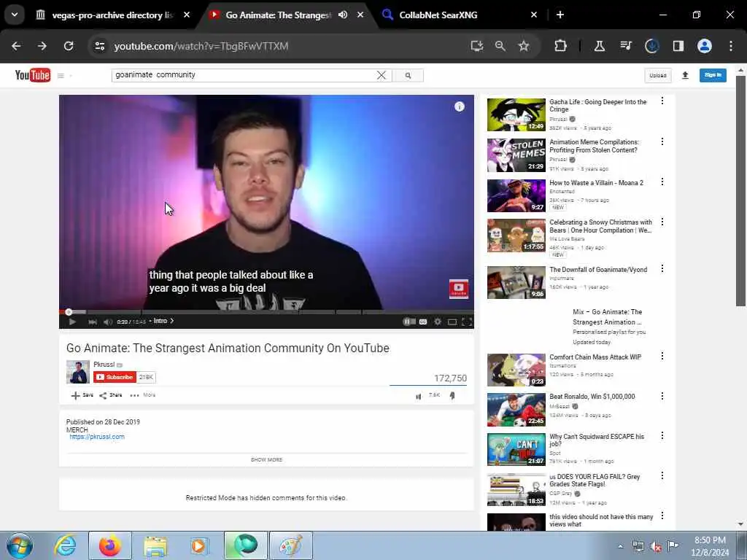Open the YouTube guide hamburger menu

coord(61,76)
